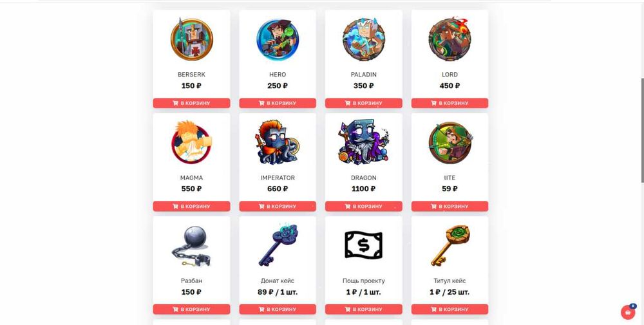
Task: Click the dollar bill donation icon
Action: coord(363,245)
